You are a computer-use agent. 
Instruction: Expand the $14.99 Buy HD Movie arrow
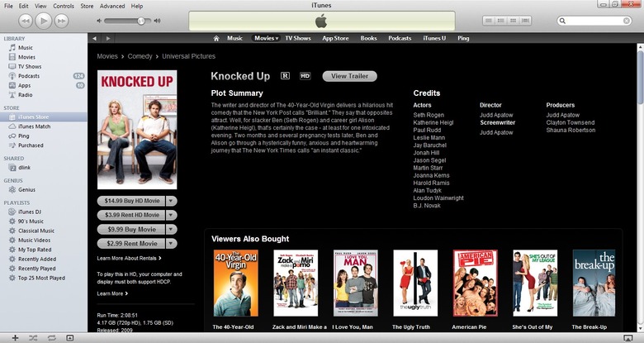pyautogui.click(x=171, y=201)
